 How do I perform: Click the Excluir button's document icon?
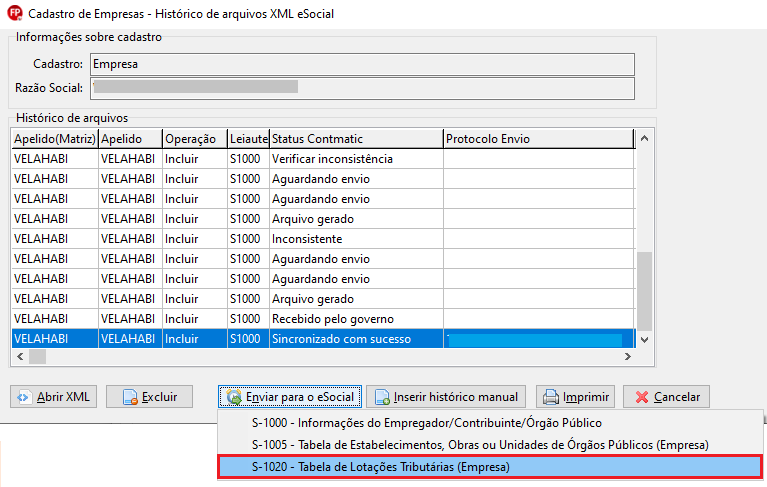point(130,397)
